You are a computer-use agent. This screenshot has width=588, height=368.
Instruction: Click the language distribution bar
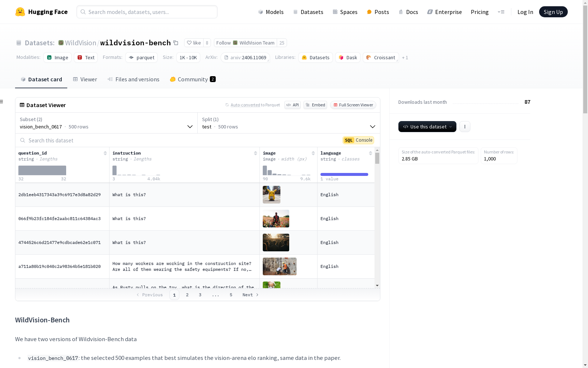pos(344,174)
